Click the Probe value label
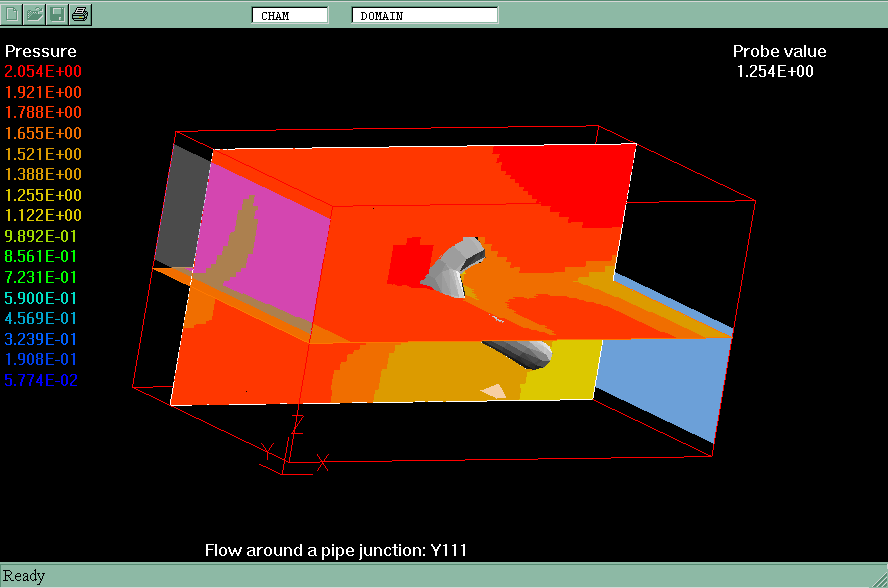The image size is (888, 588). click(x=779, y=52)
